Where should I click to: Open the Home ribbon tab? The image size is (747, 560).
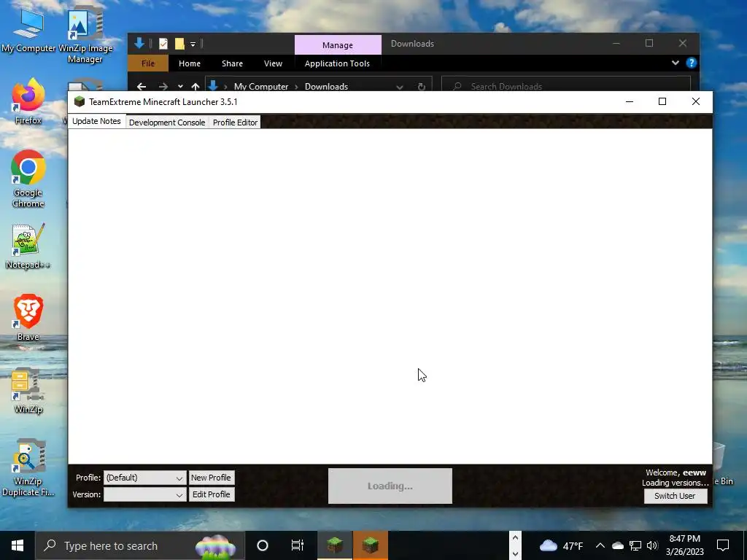190,63
